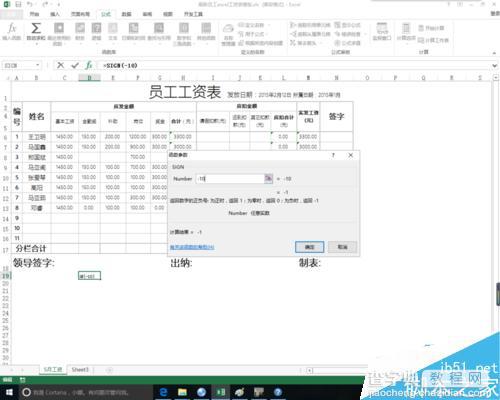Collapse the ribbon with the caret
Screen dimensions: 500x400
click(494, 53)
